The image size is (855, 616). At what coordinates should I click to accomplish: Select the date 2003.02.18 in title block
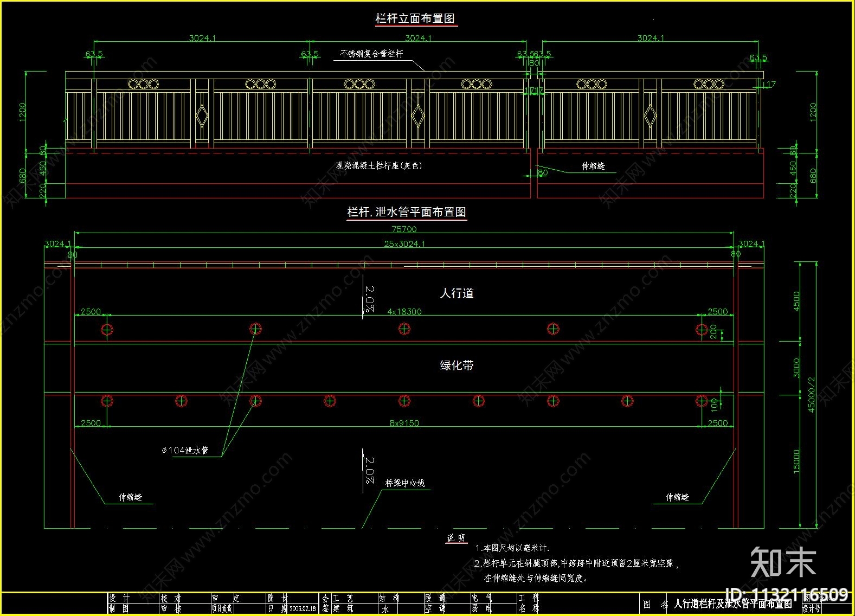(x=303, y=609)
